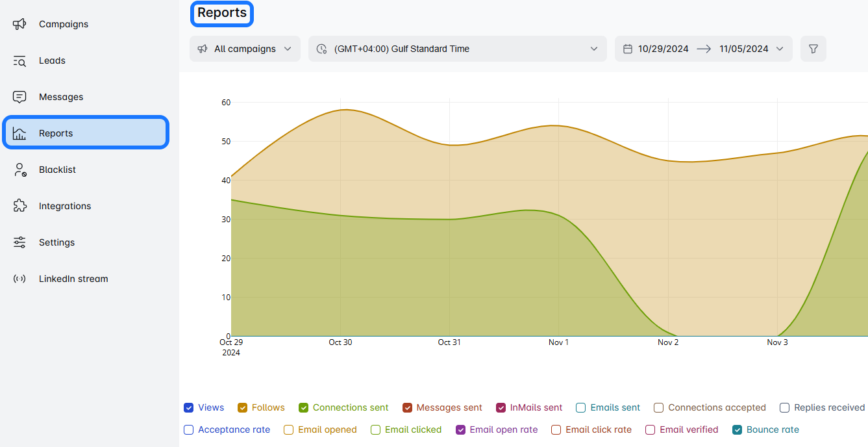Expand the All campaigns dropdown

pos(245,49)
